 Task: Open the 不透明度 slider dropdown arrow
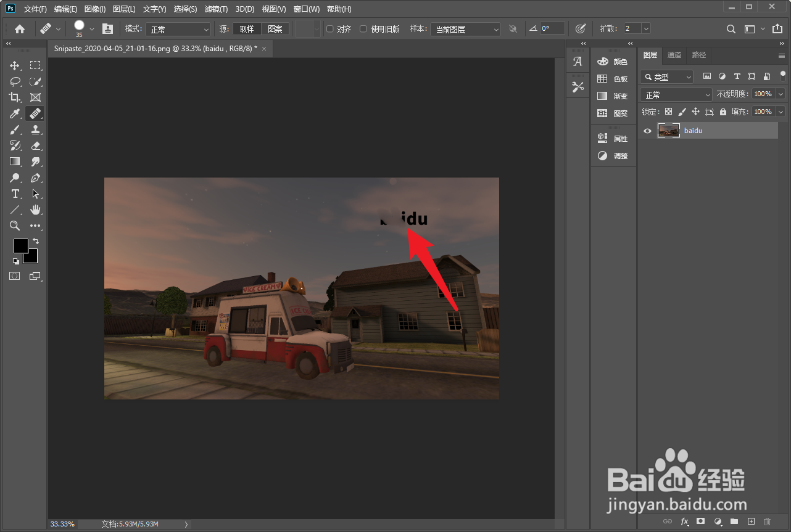pos(781,94)
